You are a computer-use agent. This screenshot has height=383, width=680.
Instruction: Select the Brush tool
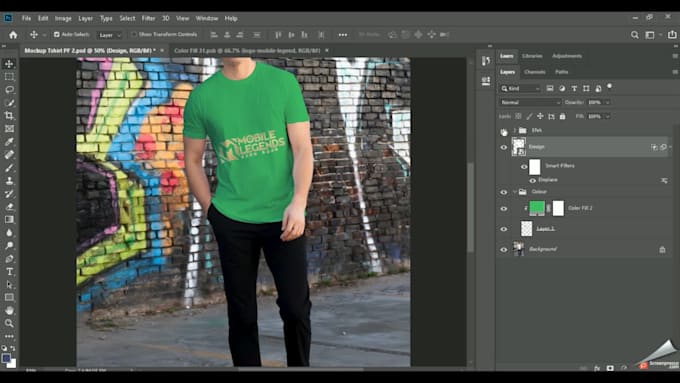[9, 167]
